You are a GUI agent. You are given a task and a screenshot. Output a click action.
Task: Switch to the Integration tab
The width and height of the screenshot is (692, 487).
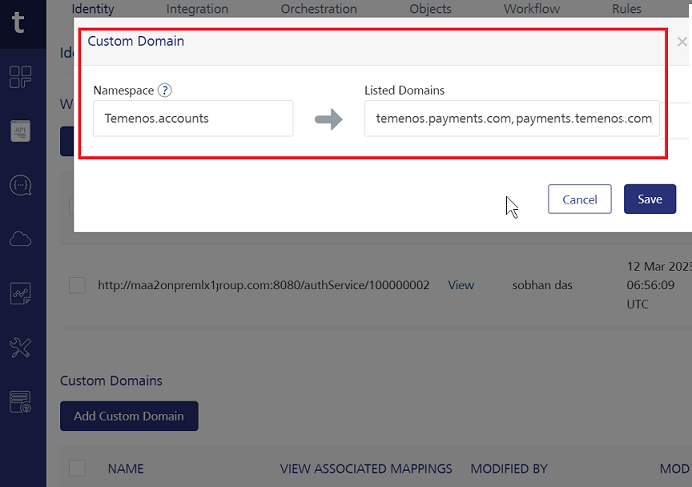point(197,9)
